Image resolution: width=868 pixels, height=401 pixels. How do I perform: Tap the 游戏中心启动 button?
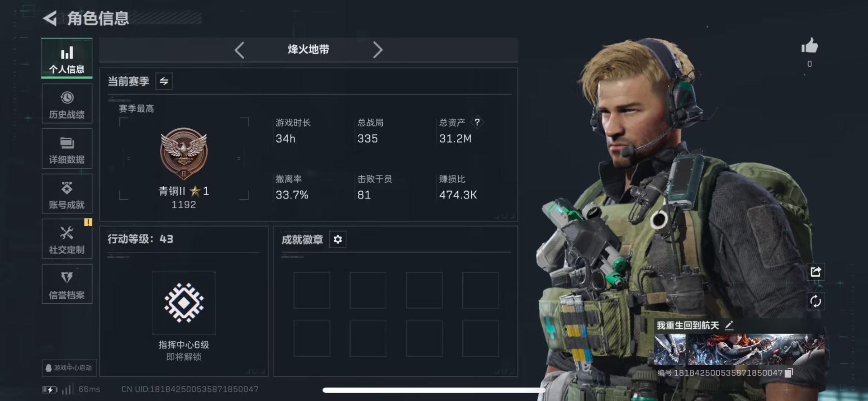[69, 368]
